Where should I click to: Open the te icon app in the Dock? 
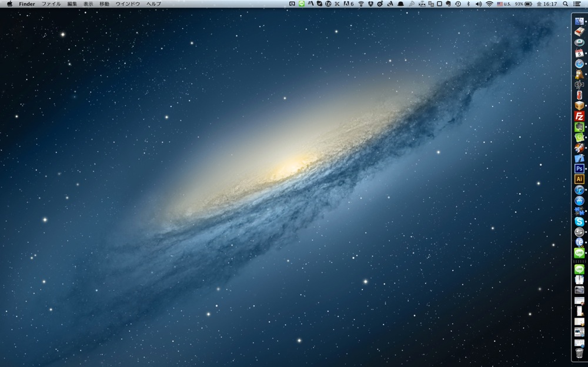click(x=579, y=242)
